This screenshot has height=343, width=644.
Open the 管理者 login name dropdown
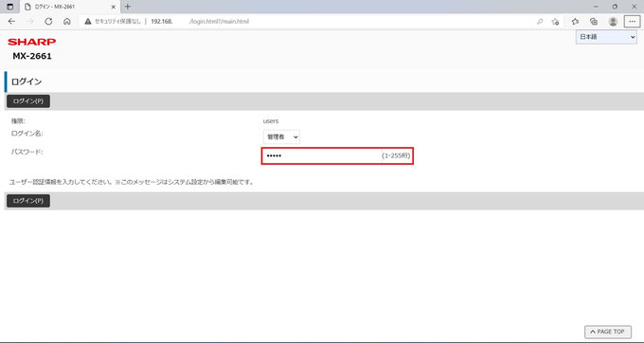282,136
